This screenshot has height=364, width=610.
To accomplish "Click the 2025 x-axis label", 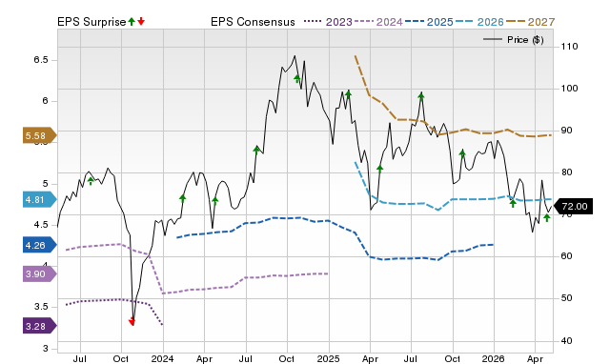I will [x=328, y=358].
